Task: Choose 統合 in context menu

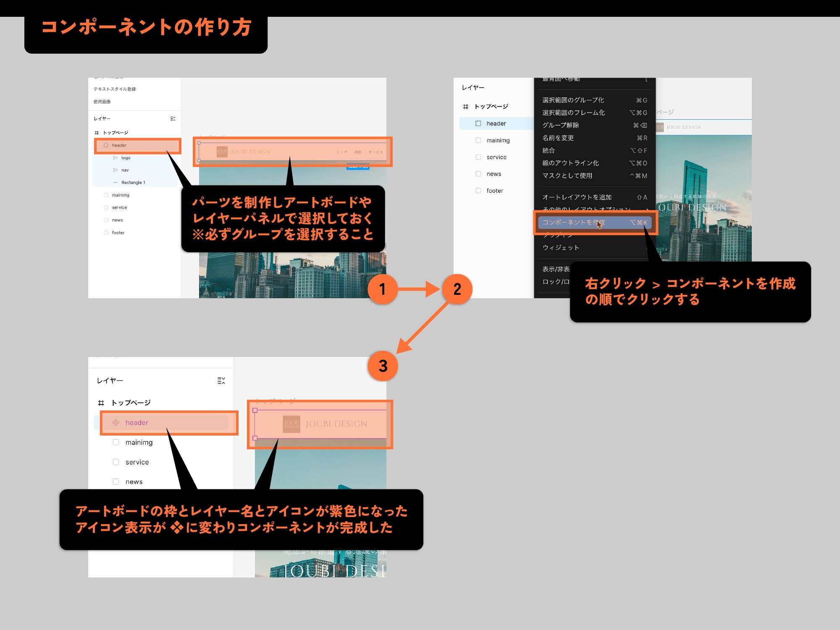Action: (x=595, y=151)
